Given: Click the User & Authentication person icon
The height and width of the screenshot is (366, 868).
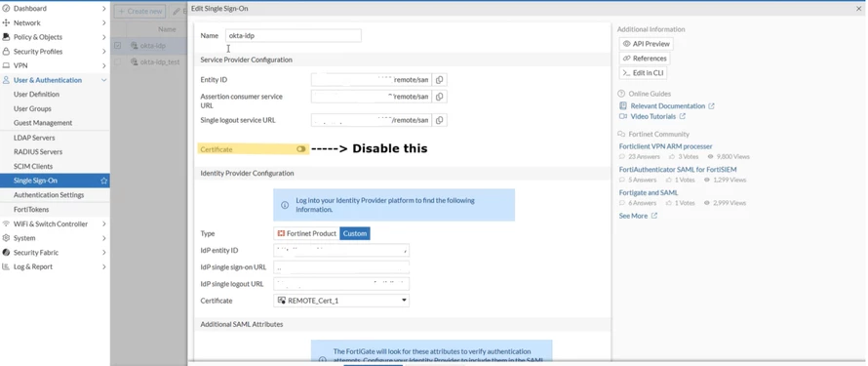Looking at the screenshot, I should pos(6,80).
